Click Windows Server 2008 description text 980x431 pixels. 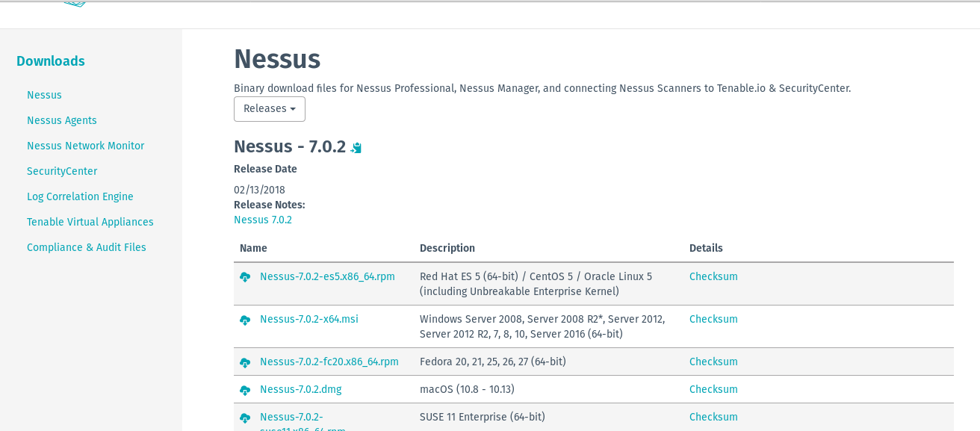(542, 326)
